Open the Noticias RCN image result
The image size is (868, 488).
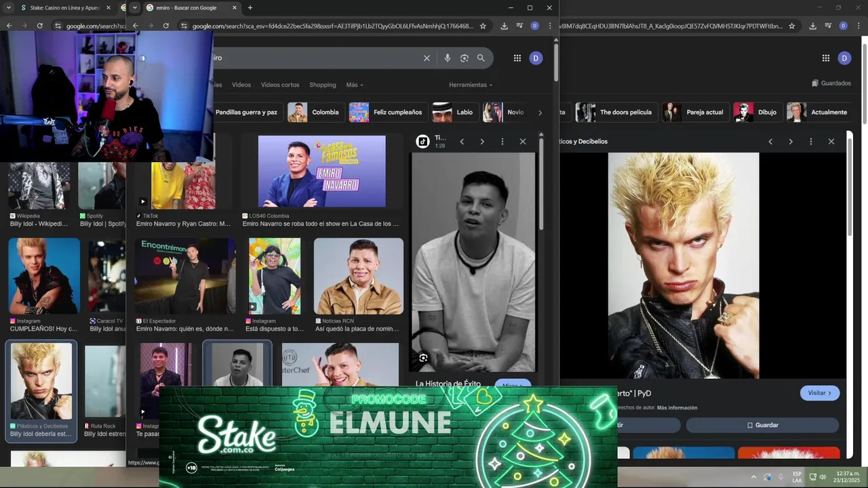tap(359, 276)
